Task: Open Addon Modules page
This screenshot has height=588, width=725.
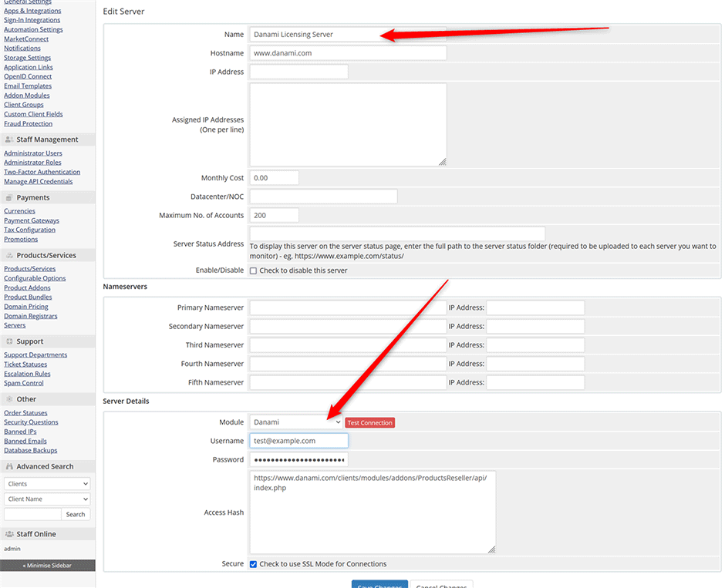Action: 27,95
